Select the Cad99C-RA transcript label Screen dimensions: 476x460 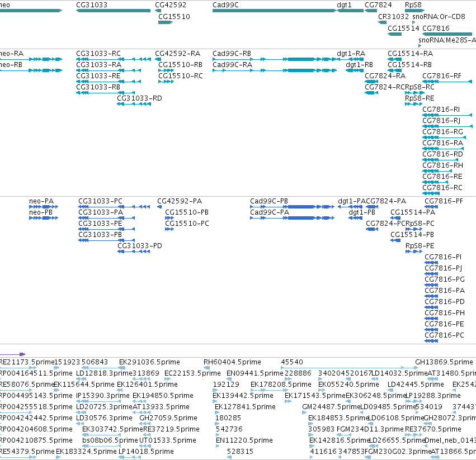233,65
